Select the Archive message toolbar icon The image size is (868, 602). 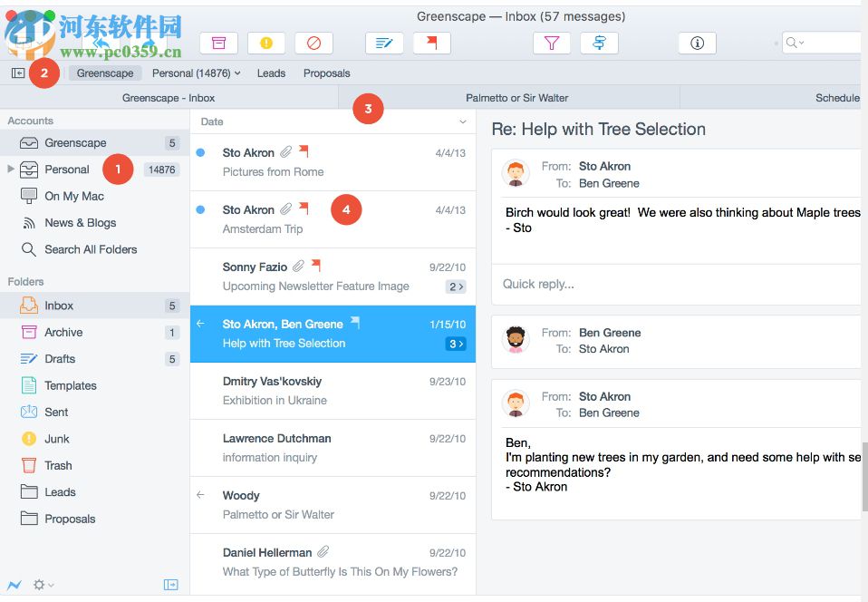point(217,43)
